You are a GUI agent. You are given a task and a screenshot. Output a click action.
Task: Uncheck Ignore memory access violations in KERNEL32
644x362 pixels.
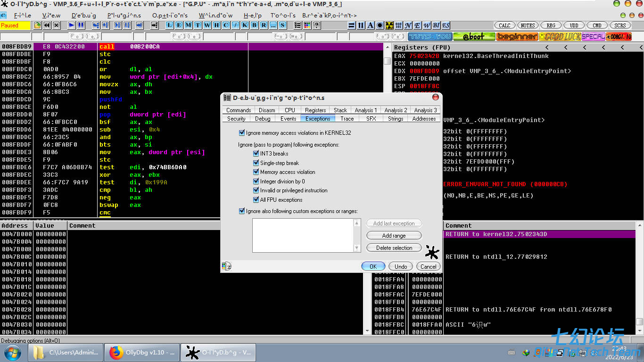pyautogui.click(x=242, y=133)
